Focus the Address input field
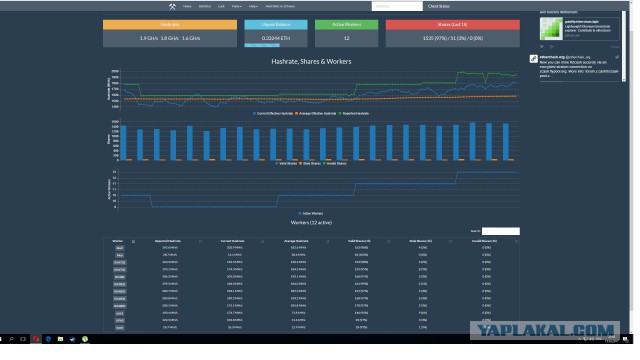The image size is (640, 360). coord(397,6)
